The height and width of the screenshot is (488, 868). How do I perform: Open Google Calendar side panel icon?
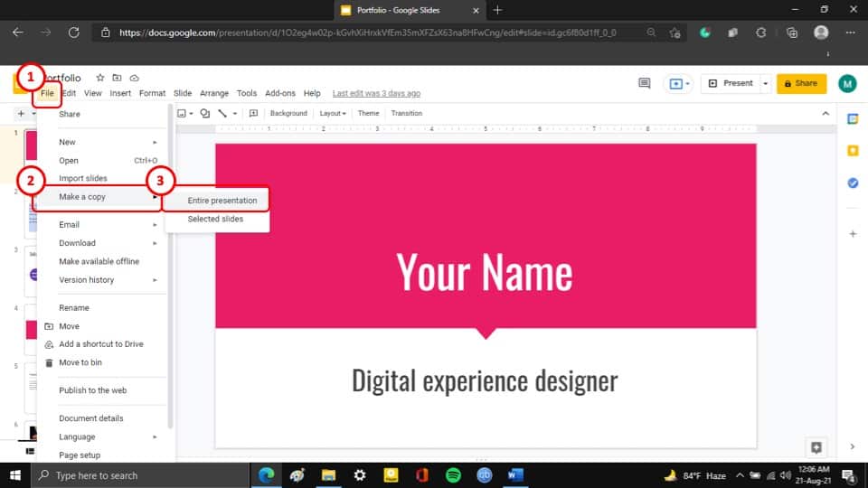click(853, 119)
